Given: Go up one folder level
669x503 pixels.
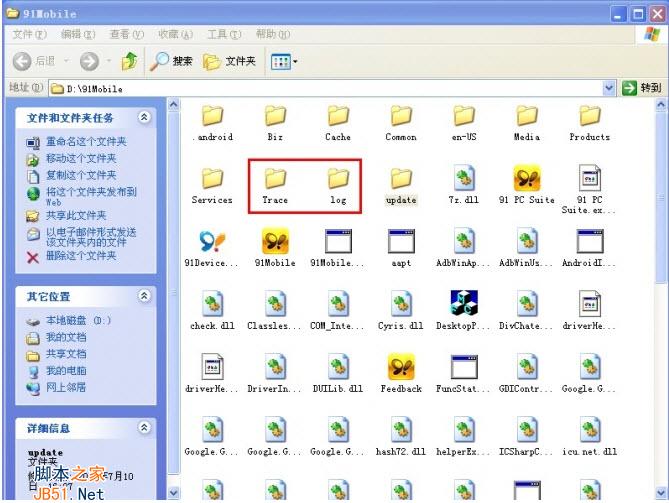Looking at the screenshot, I should coord(129,61).
